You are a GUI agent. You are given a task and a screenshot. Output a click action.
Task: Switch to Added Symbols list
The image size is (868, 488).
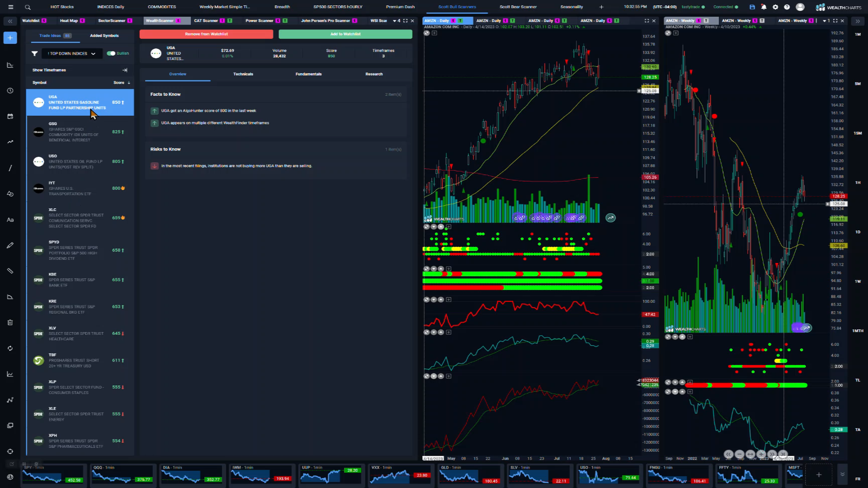coord(104,36)
